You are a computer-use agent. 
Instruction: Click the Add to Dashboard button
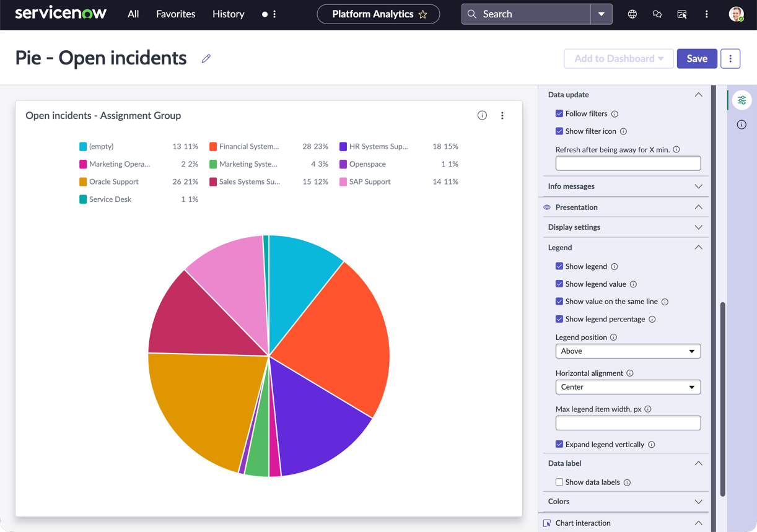[x=619, y=58]
